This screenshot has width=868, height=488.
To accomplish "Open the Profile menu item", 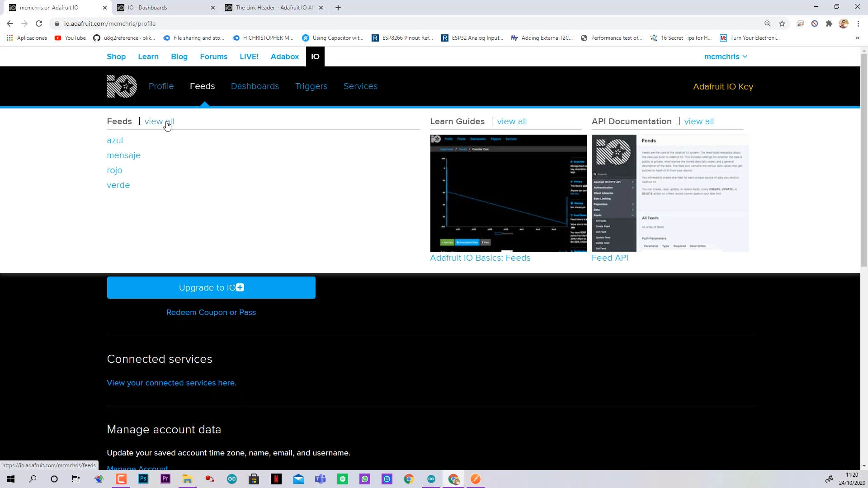I will [161, 86].
